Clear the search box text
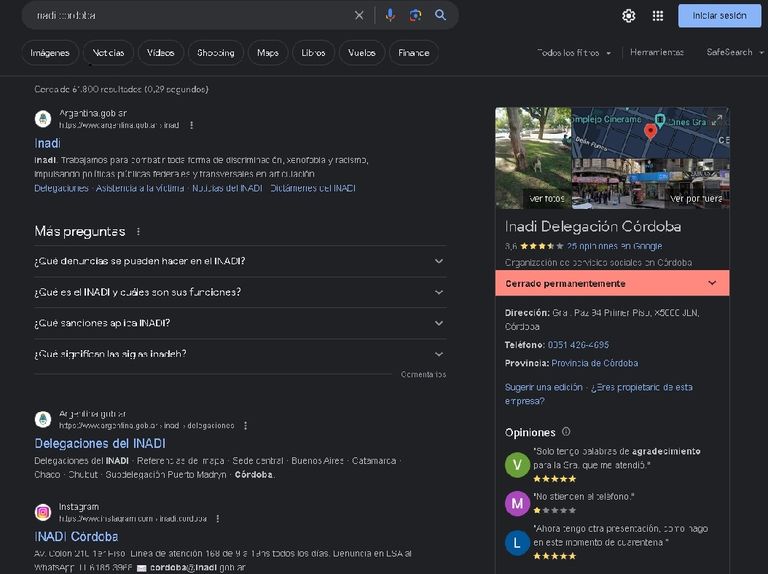Viewport: 768px width, 574px height. (359, 16)
